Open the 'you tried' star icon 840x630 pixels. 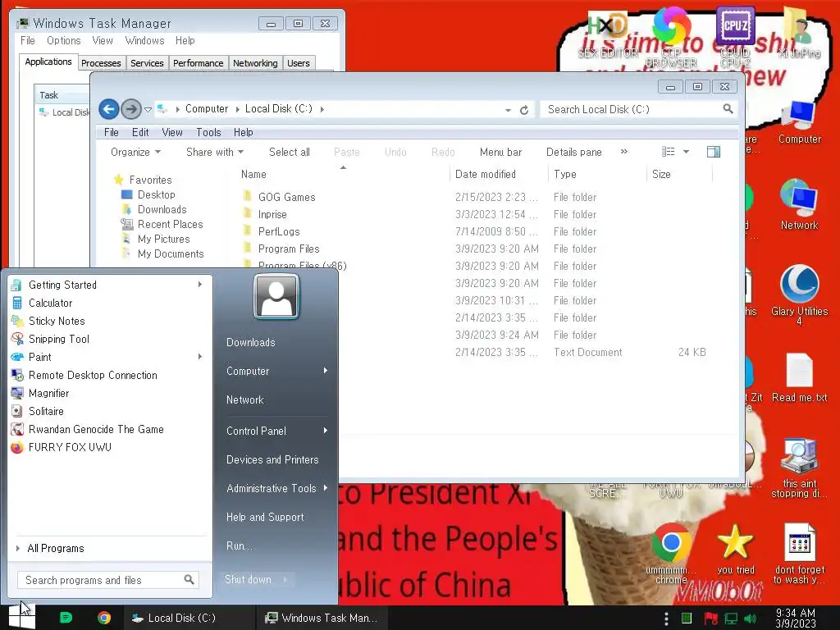(735, 549)
